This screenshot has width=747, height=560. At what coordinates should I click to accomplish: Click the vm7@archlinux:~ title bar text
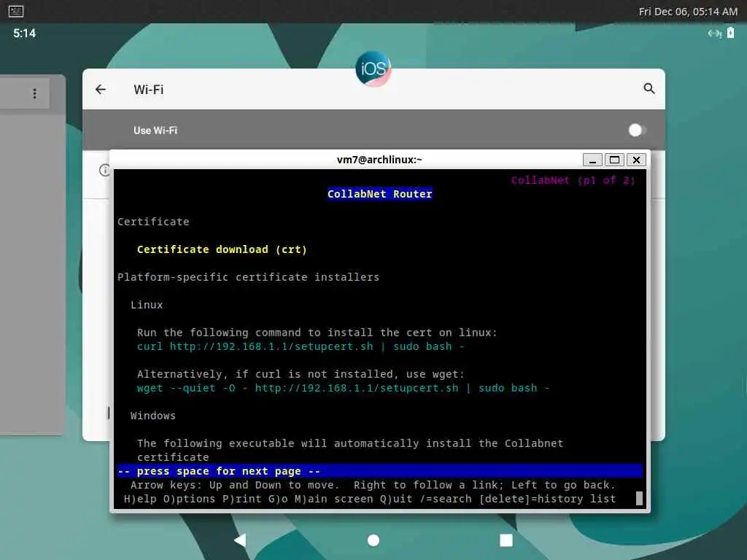pos(379,160)
